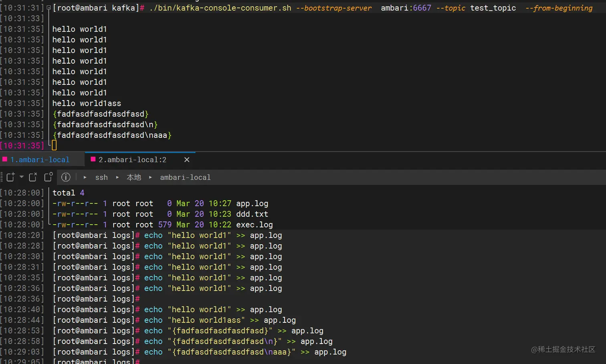Viewport: 606px width, 364px height.
Task: Click the ambari:6667 server address
Action: [406, 8]
